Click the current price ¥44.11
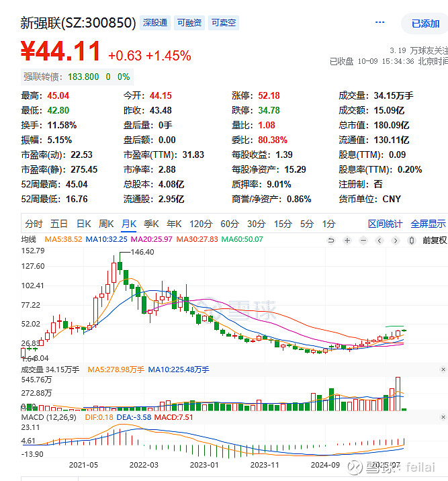Image resolution: width=448 pixels, height=481 pixels. pyautogui.click(x=60, y=51)
